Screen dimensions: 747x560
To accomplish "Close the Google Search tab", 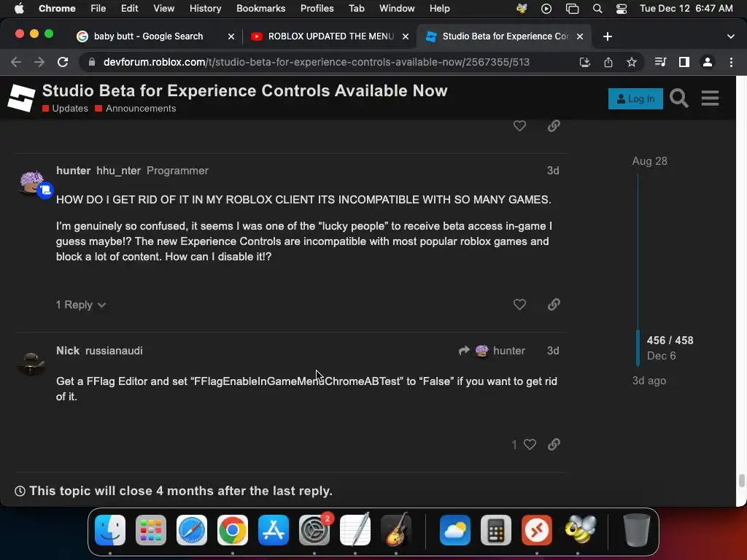I will [231, 36].
